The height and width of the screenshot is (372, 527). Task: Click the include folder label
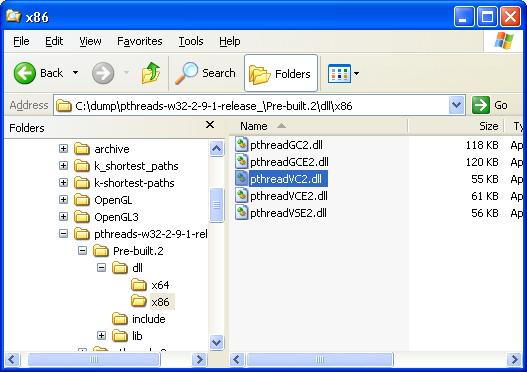coord(149,319)
